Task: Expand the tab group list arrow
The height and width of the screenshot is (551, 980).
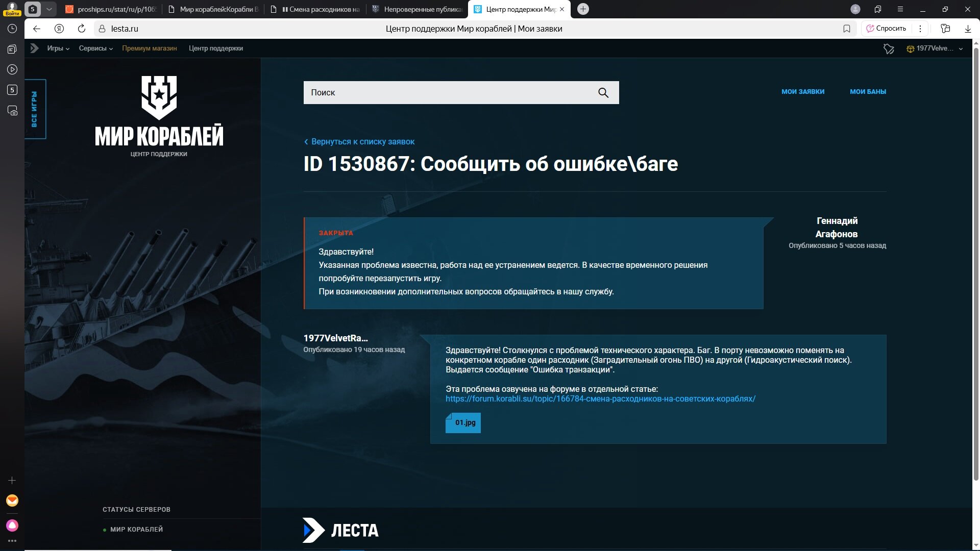Action: tap(49, 9)
